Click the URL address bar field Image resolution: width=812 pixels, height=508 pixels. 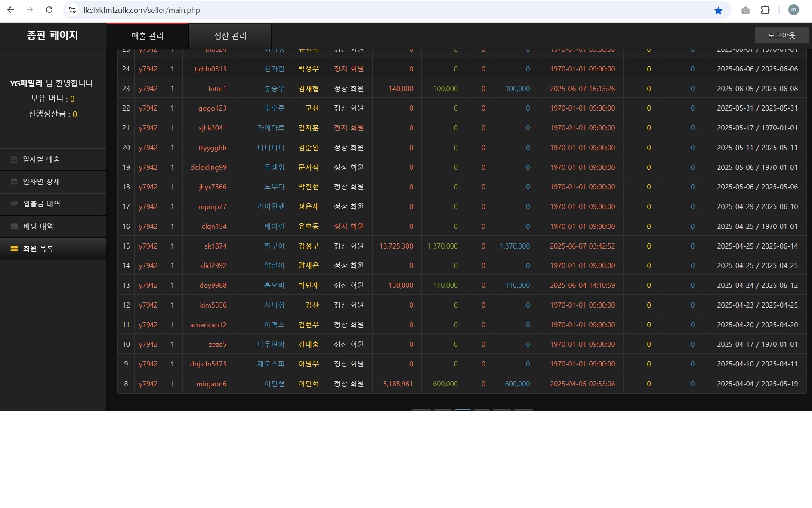click(387, 10)
